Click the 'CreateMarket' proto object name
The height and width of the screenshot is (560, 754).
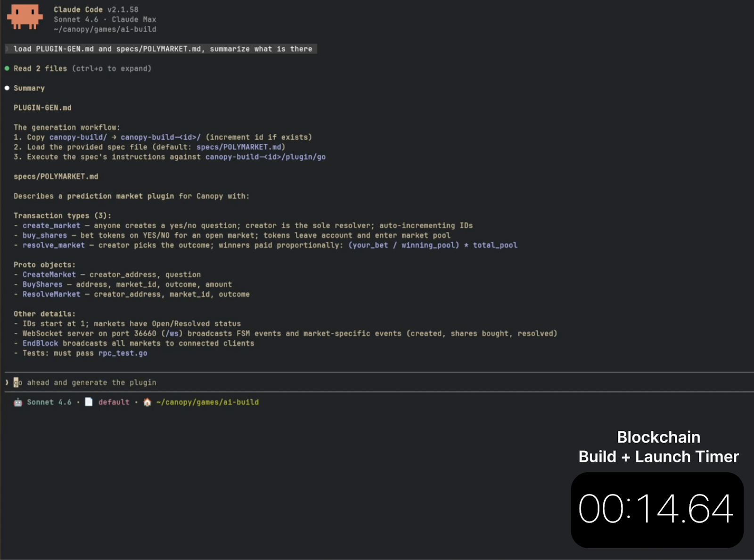click(49, 275)
